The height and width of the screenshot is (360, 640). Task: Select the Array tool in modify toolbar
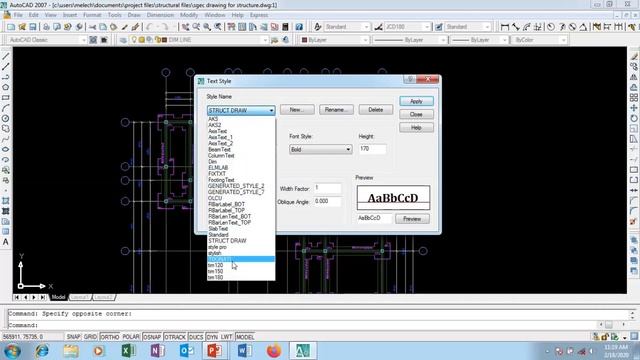pyautogui.click(x=634, y=98)
